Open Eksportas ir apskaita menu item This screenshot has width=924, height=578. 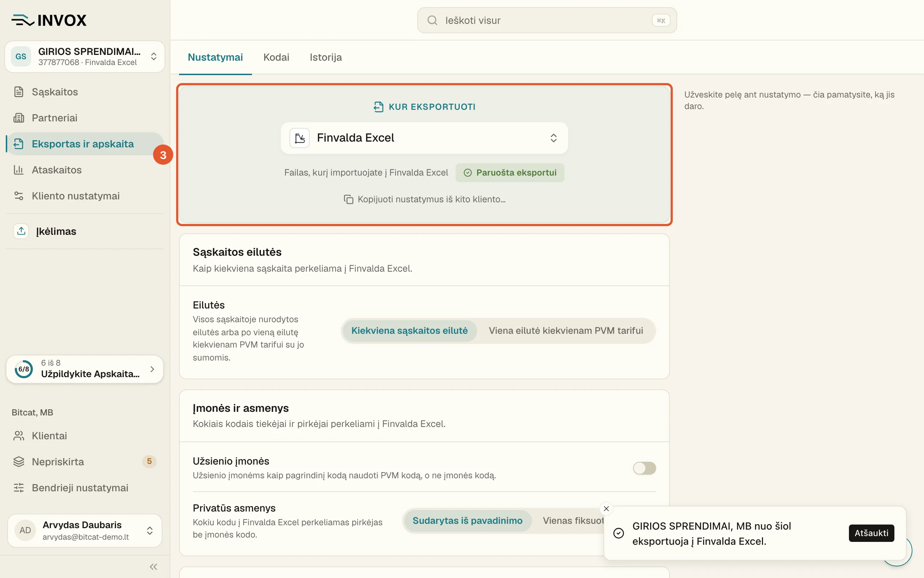(x=85, y=144)
